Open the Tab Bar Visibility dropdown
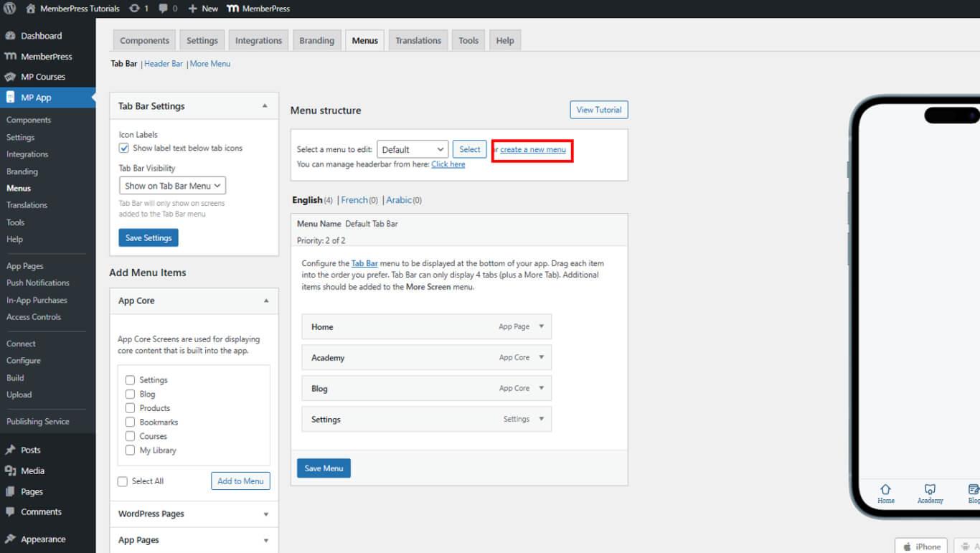The width and height of the screenshot is (980, 553). (x=172, y=186)
